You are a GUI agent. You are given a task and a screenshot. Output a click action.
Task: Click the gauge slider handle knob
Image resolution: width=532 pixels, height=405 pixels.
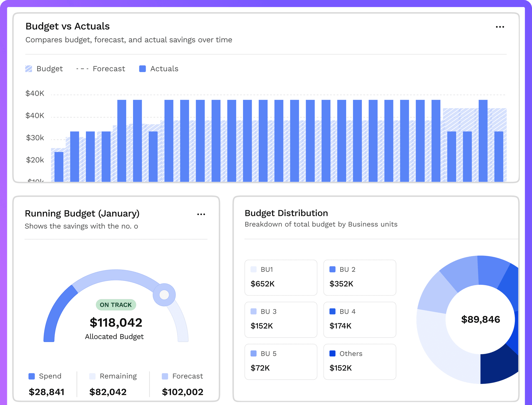point(164,295)
